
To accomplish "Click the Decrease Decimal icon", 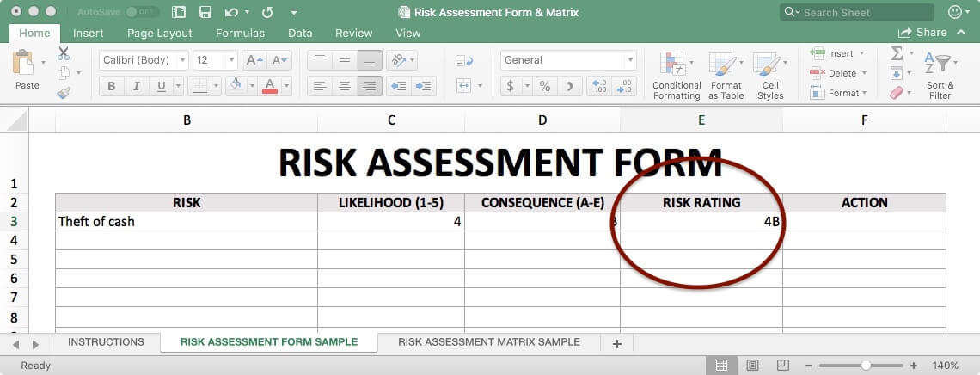I will coord(624,86).
